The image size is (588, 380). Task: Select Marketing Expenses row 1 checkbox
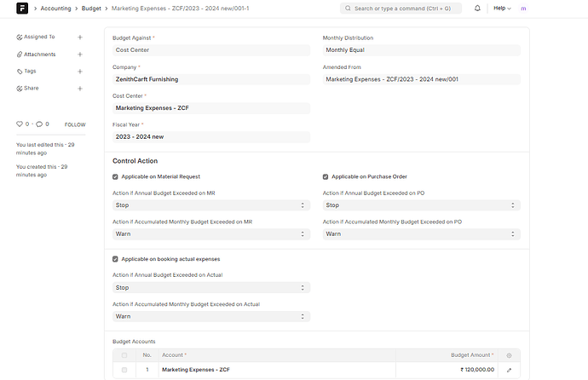click(x=124, y=370)
